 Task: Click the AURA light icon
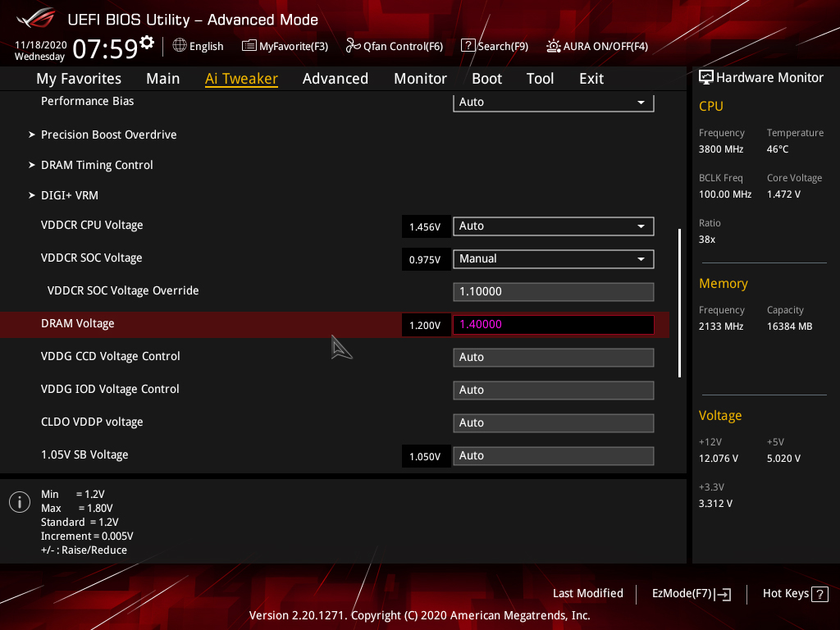pos(554,46)
